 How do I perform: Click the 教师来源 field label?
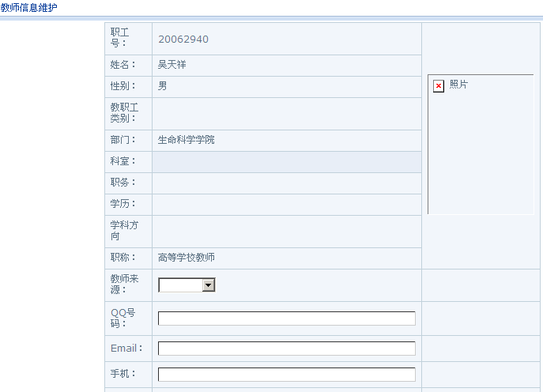pyautogui.click(x=123, y=285)
